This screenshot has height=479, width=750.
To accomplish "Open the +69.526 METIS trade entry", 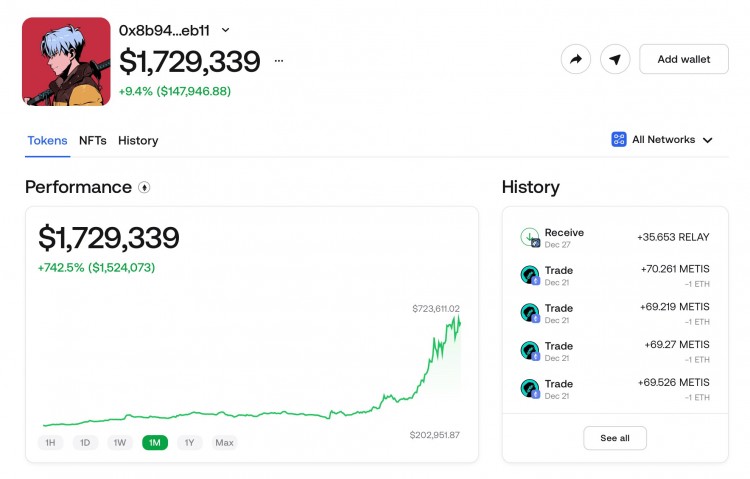I will pos(615,389).
